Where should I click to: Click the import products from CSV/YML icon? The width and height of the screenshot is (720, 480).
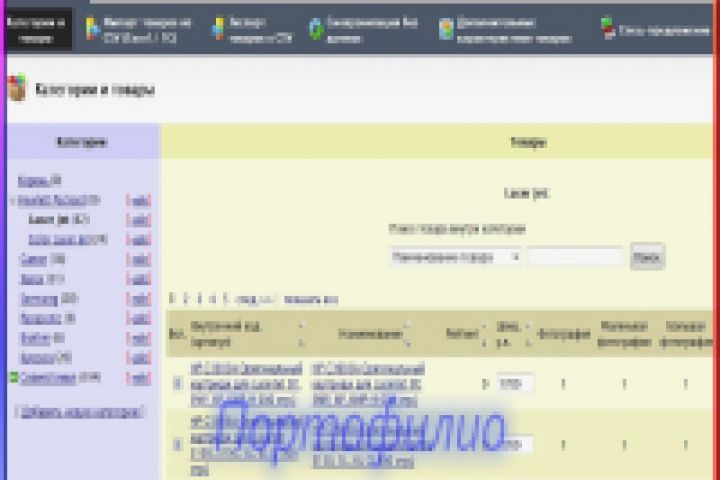pyautogui.click(x=92, y=28)
